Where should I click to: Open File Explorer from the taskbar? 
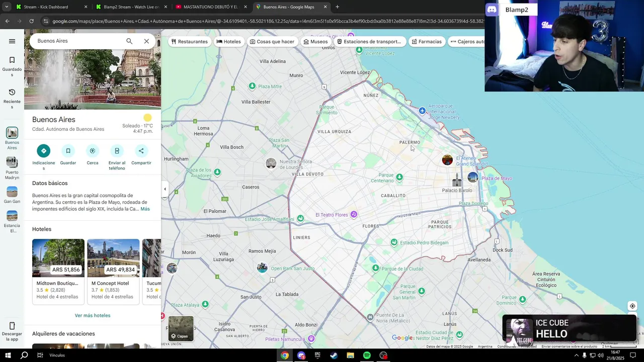(350, 355)
